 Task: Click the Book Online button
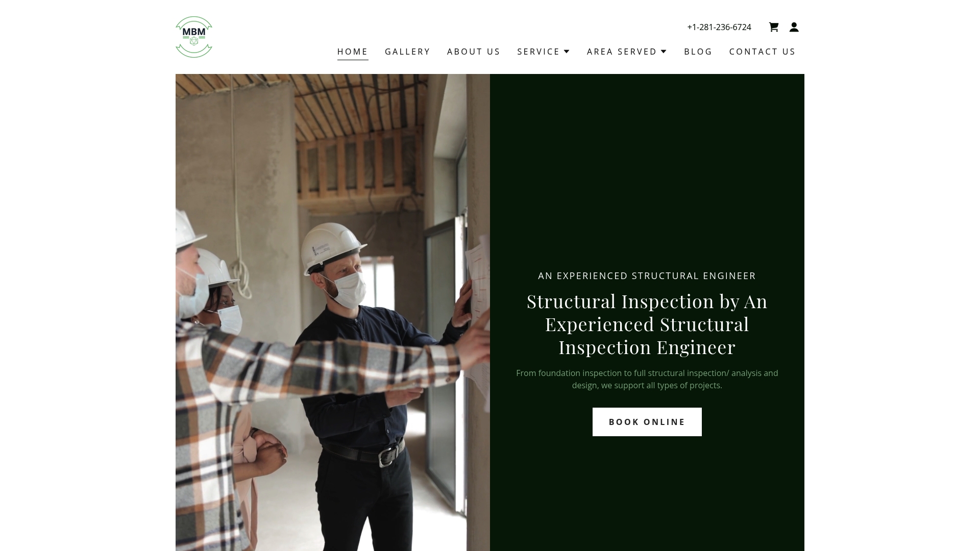pos(647,422)
